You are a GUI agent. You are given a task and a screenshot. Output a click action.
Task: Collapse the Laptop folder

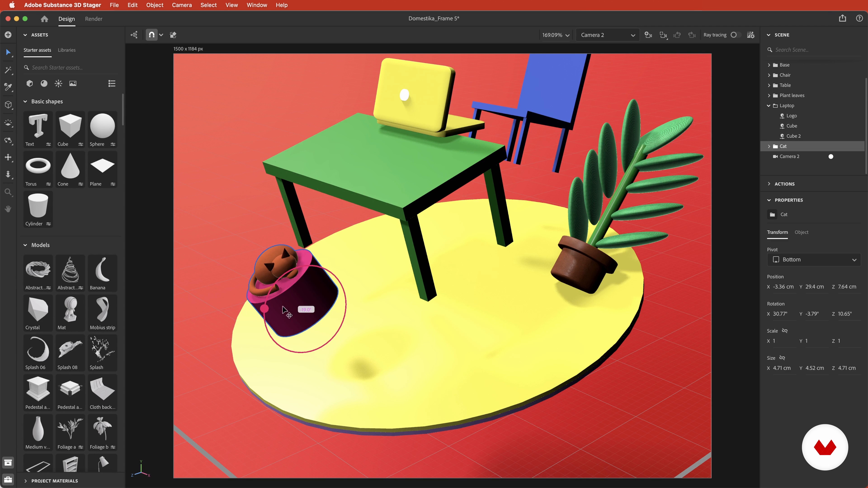pyautogui.click(x=769, y=106)
